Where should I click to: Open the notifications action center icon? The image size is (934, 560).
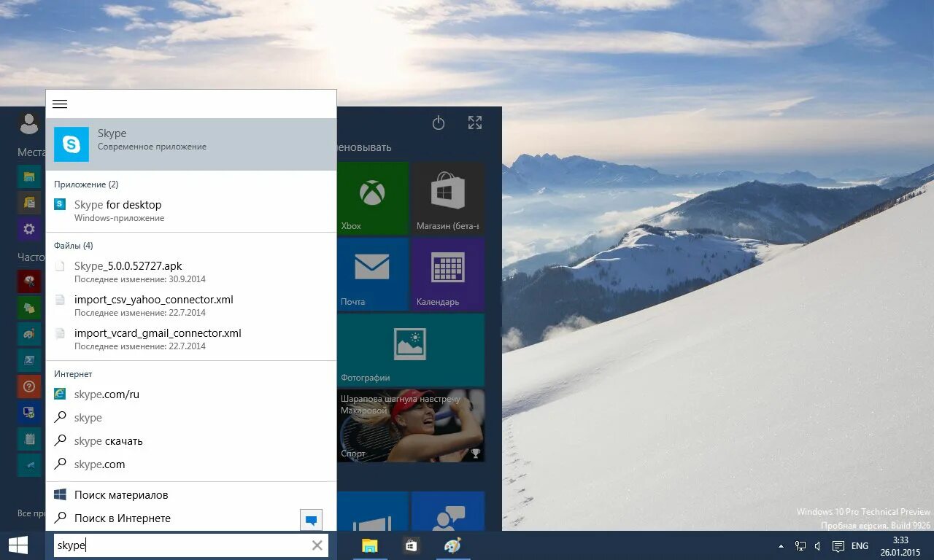(838, 545)
